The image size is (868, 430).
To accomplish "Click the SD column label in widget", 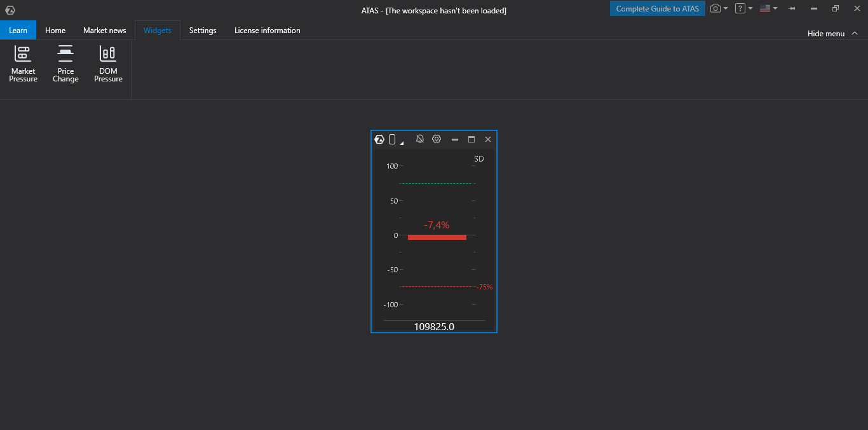I will 479,159.
